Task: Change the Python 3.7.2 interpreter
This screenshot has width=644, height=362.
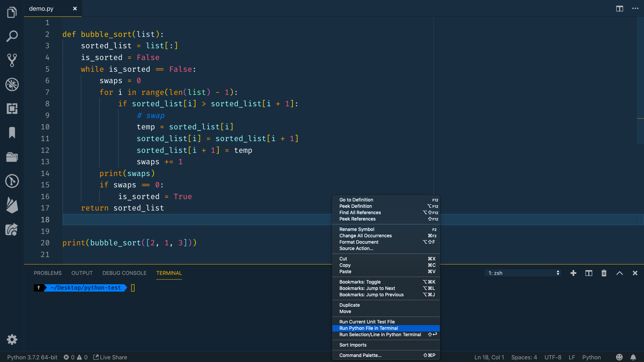Action: tap(32, 357)
